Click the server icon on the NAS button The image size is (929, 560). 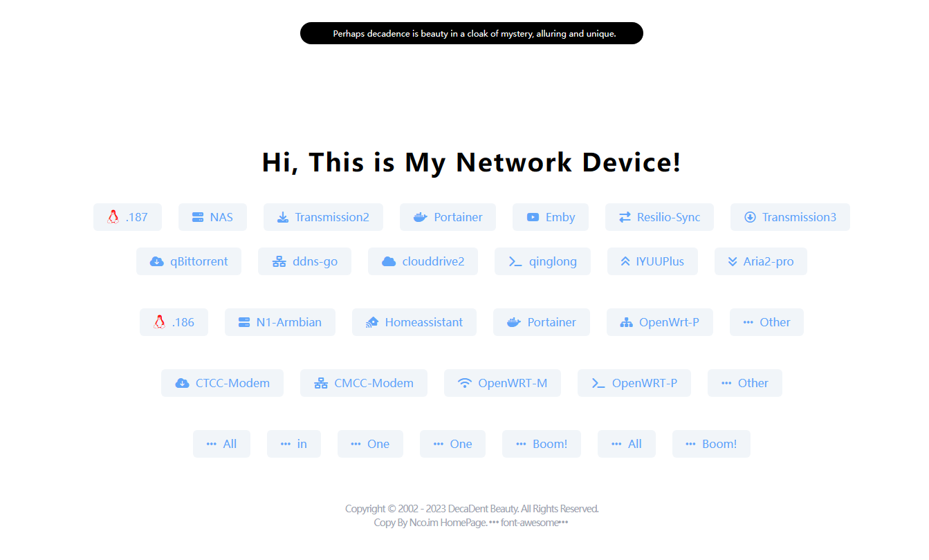coord(198,217)
